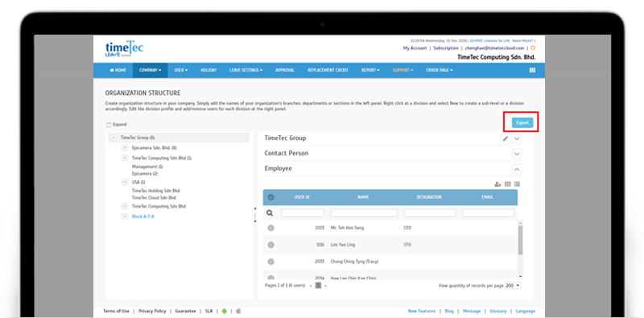
Task: Select page 1 in the pagination
Action: [318, 285]
